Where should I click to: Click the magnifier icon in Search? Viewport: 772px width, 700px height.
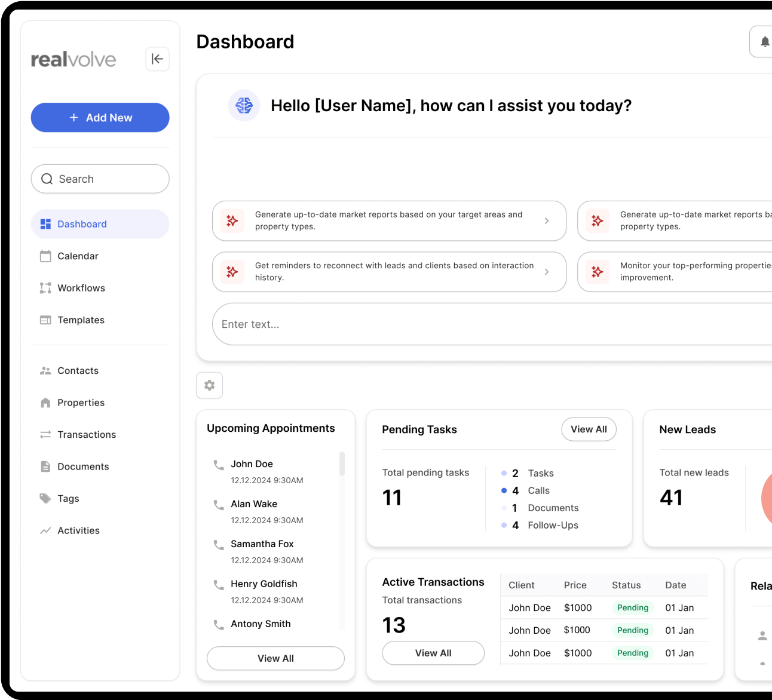(47, 179)
